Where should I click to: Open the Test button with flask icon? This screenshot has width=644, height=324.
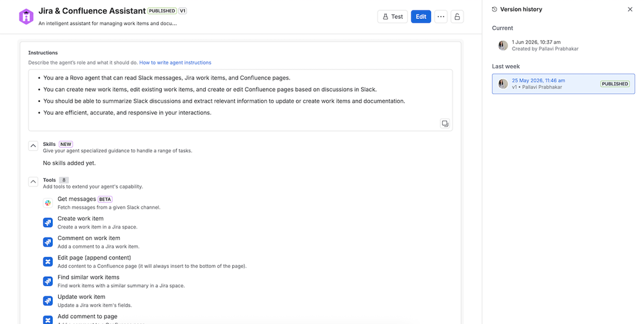click(393, 16)
